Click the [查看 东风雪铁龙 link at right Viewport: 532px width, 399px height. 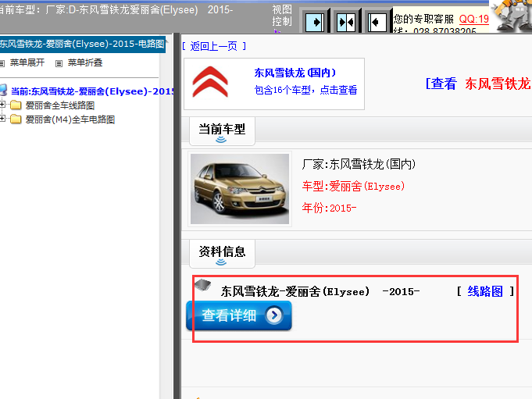click(x=478, y=84)
